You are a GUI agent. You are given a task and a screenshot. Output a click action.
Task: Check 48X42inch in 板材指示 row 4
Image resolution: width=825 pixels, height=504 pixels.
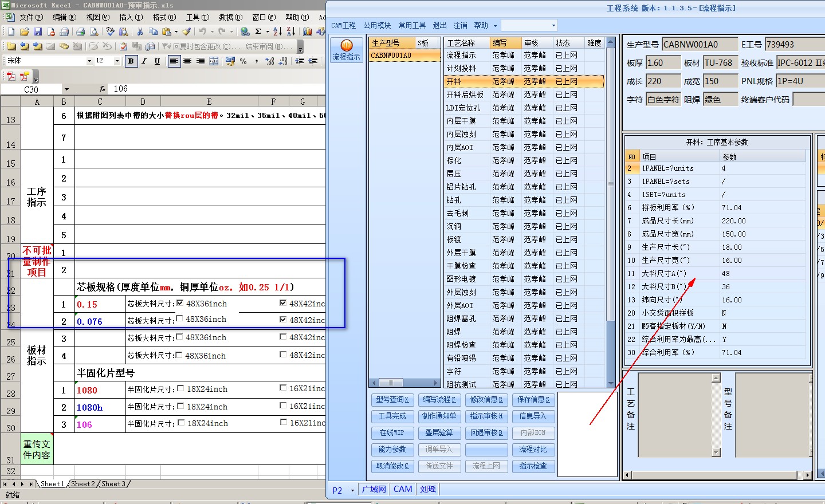coord(283,354)
